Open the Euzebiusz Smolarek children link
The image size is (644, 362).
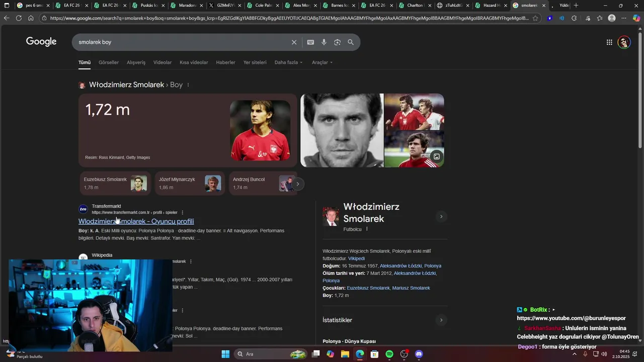pos(368,288)
